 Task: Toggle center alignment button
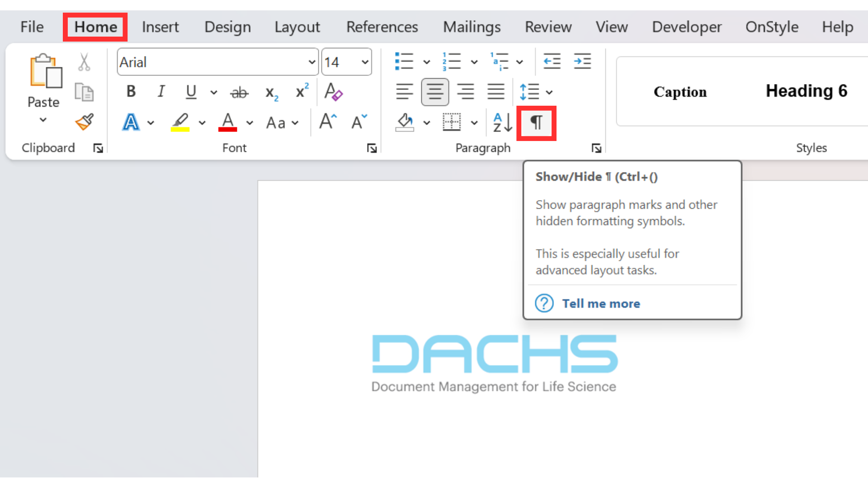tap(435, 92)
